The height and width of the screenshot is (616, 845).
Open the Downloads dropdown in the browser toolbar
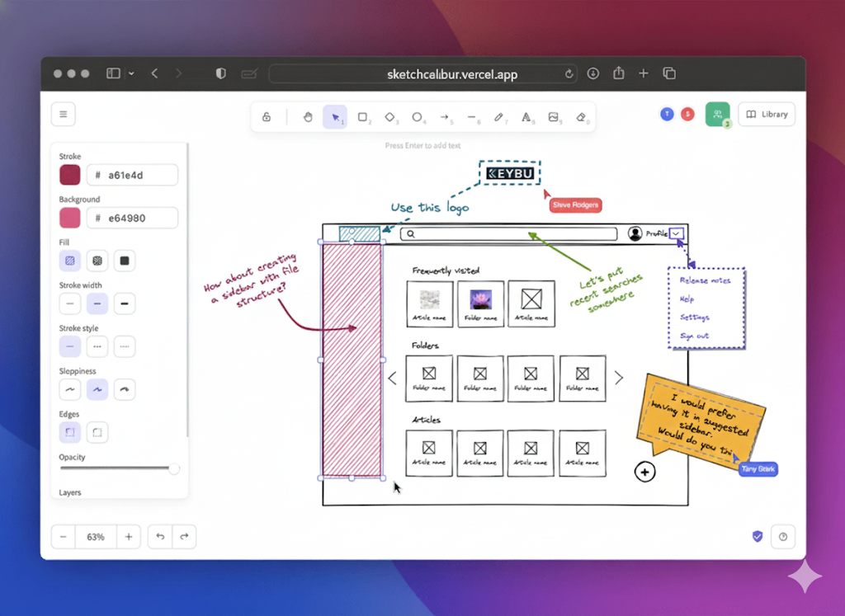(x=593, y=73)
